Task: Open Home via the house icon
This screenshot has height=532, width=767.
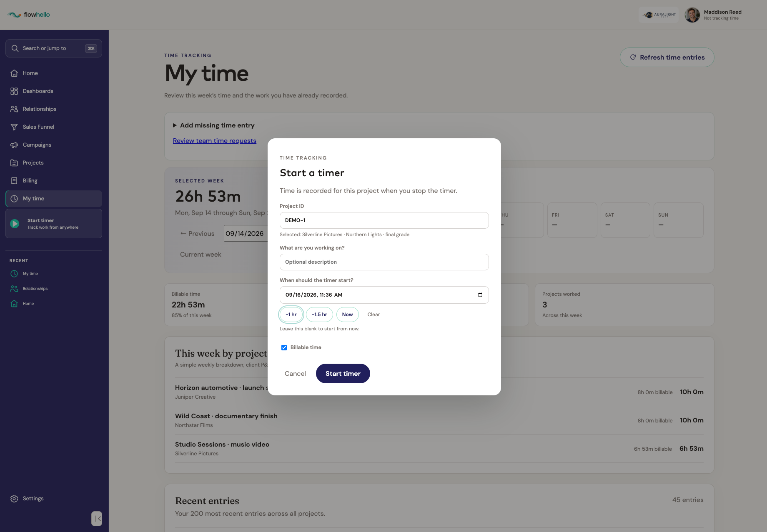Action: coord(14,73)
